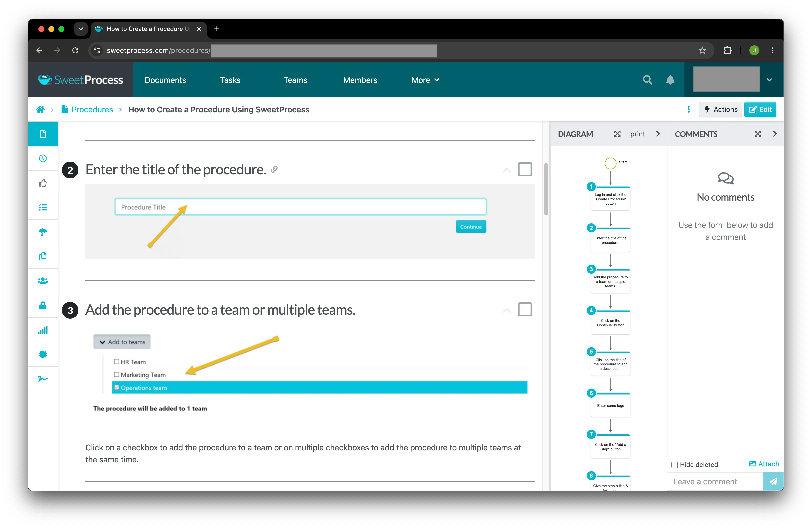The height and width of the screenshot is (528, 812).
Task: Click the umbrella policies sidebar icon
Action: [43, 232]
